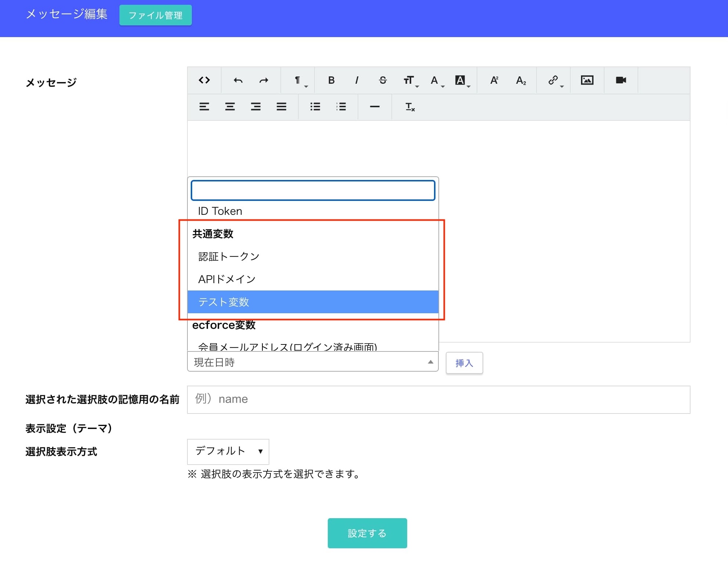This screenshot has height=574, width=728.
Task: Expand the 現在日時 variable dropdown
Action: point(312,362)
